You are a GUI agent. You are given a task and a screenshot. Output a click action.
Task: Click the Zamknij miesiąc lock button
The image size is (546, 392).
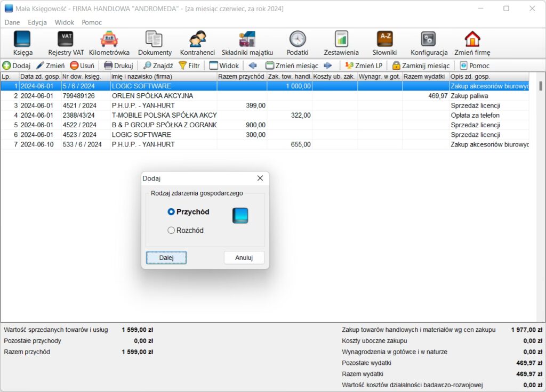coord(421,66)
